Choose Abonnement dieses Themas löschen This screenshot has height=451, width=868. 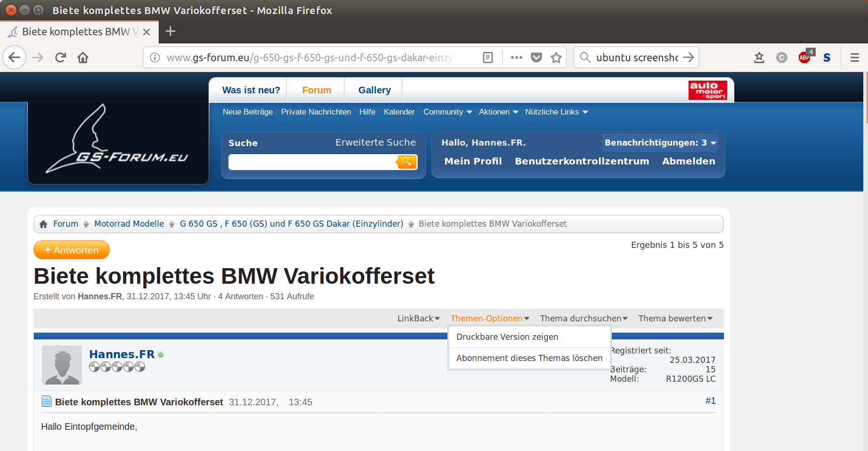tap(529, 358)
